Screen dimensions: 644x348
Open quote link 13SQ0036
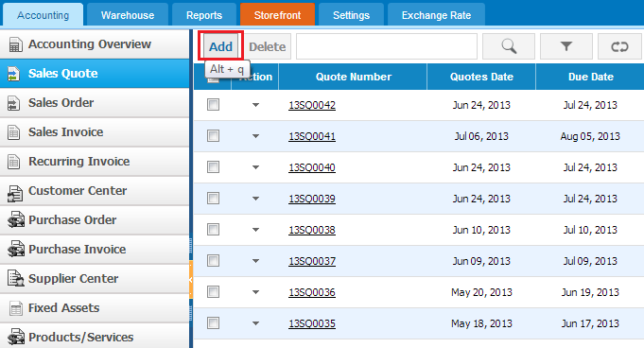click(x=312, y=292)
